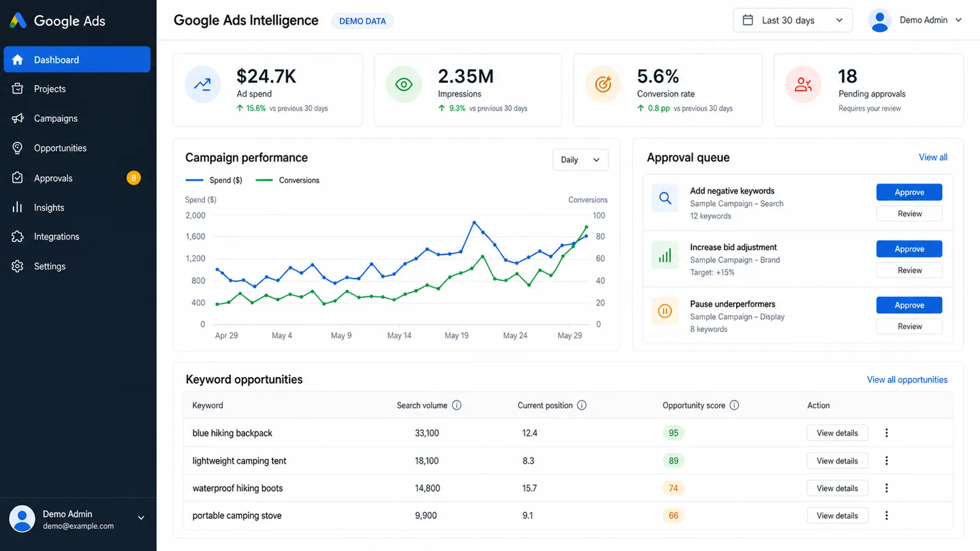Click the Approvals checkmark icon in sidebar
The height and width of the screenshot is (551, 980).
pos(18,178)
